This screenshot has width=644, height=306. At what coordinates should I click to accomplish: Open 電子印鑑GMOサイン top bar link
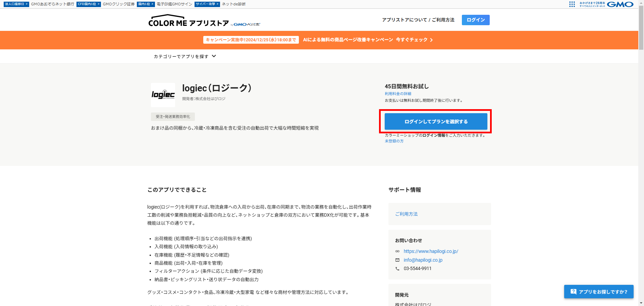pyautogui.click(x=174, y=4)
